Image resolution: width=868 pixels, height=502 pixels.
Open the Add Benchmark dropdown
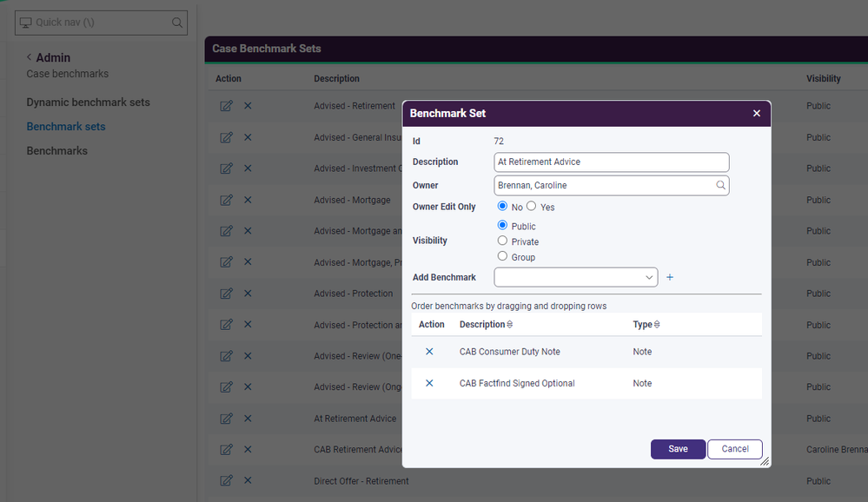click(x=576, y=277)
